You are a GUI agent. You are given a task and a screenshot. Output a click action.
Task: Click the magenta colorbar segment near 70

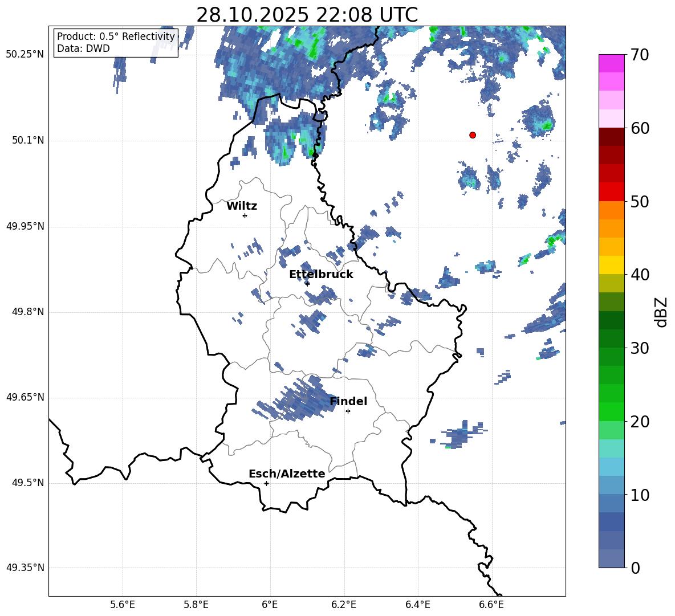point(611,63)
